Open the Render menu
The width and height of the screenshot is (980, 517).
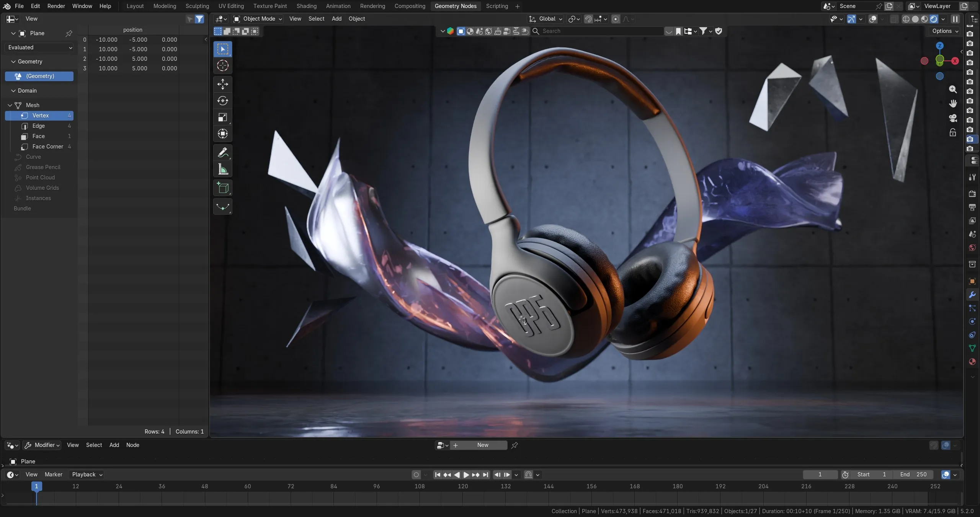[56, 6]
